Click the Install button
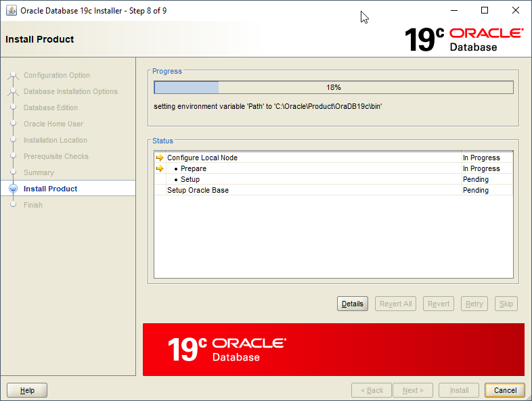 (459, 390)
